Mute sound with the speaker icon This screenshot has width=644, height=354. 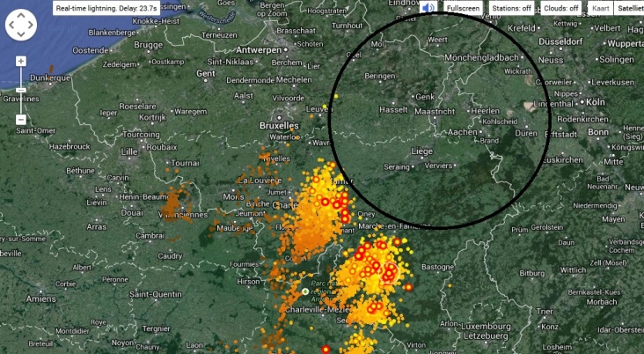(428, 8)
